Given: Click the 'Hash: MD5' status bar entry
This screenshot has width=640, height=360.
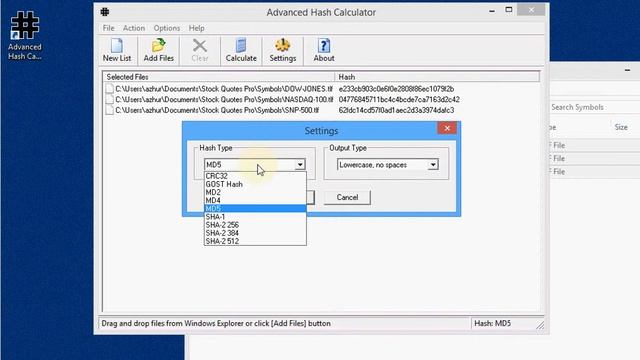Looking at the screenshot, I should [x=492, y=323].
